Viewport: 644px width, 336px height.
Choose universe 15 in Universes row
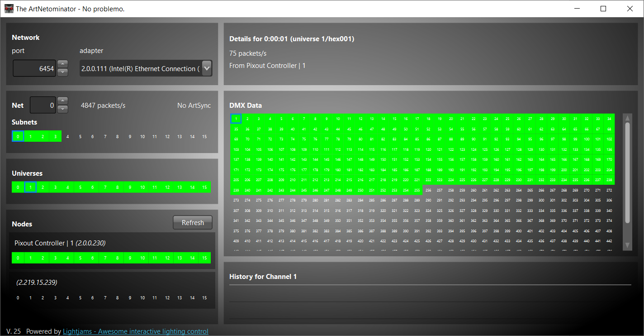click(x=204, y=187)
